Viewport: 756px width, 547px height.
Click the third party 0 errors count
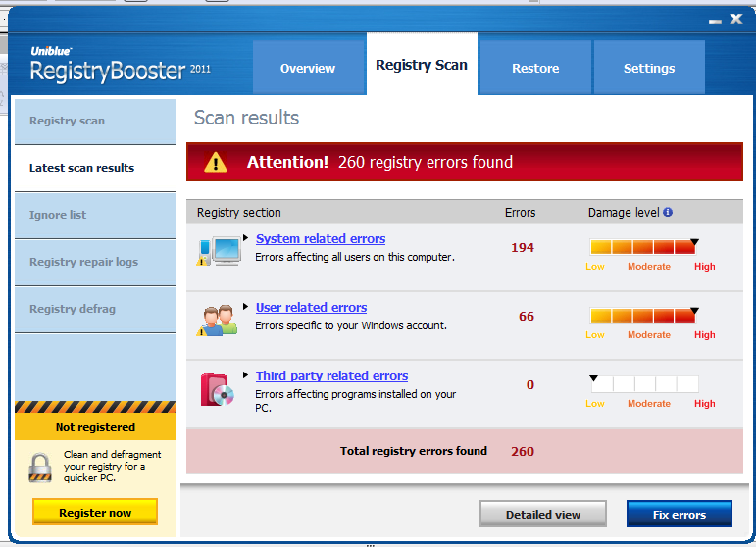530,385
